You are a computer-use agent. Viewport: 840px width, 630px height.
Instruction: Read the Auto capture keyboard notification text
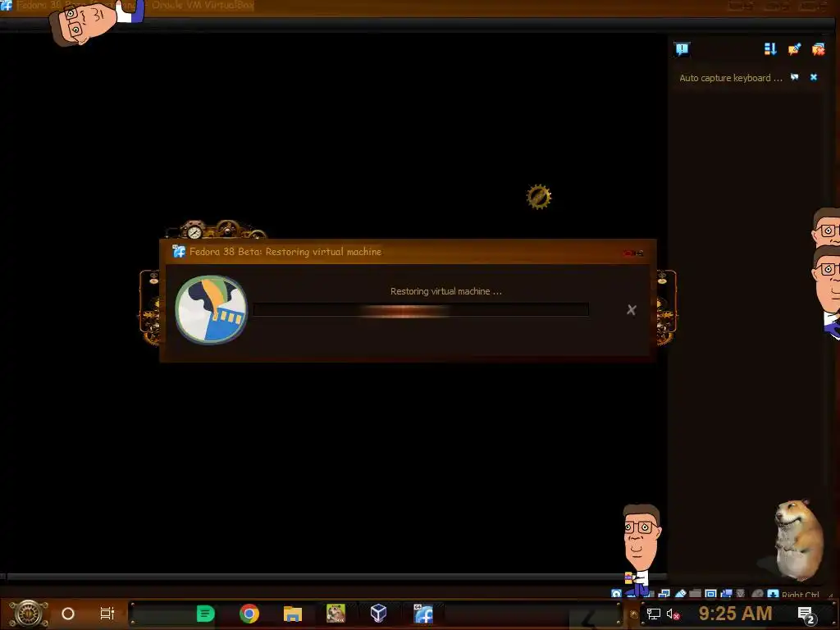pos(731,78)
